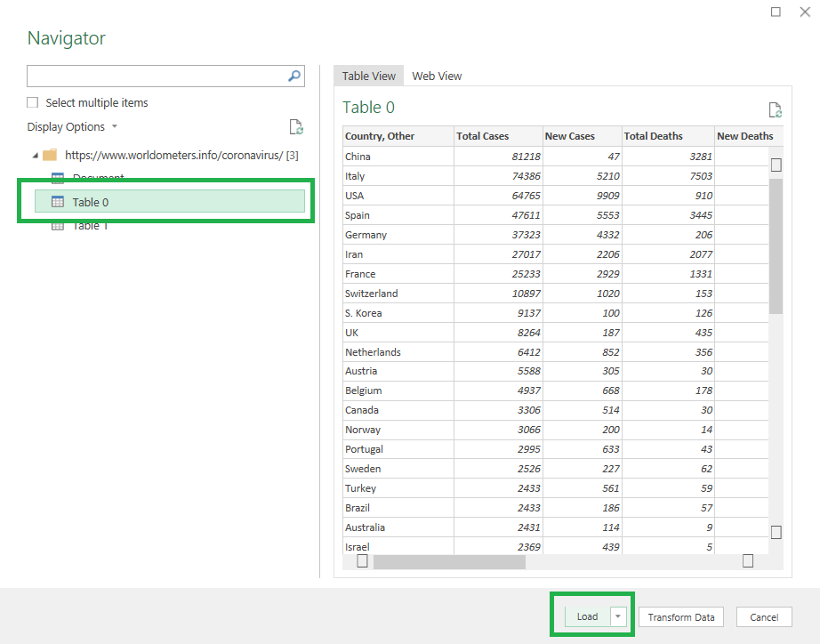820x644 pixels.
Task: Click the vertical scrollbar thumb in preview
Action: click(776, 246)
